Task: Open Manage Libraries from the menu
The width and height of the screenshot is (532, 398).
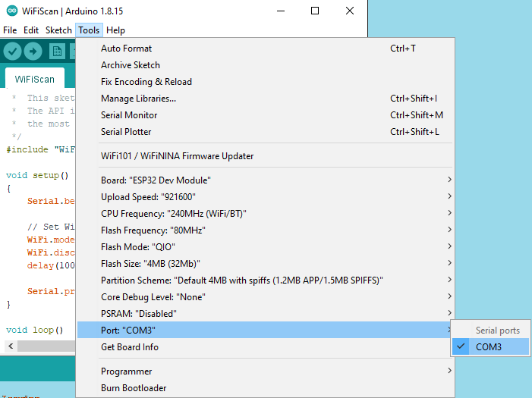Action: point(266,99)
